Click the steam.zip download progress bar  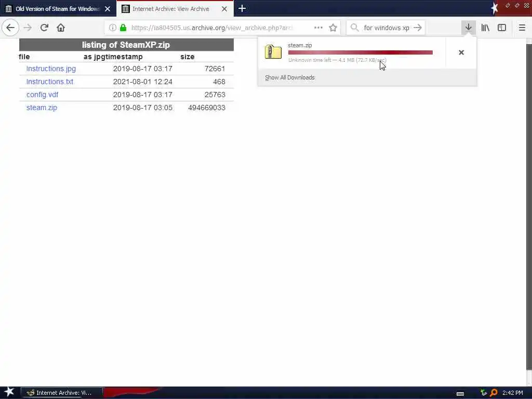pyautogui.click(x=361, y=52)
